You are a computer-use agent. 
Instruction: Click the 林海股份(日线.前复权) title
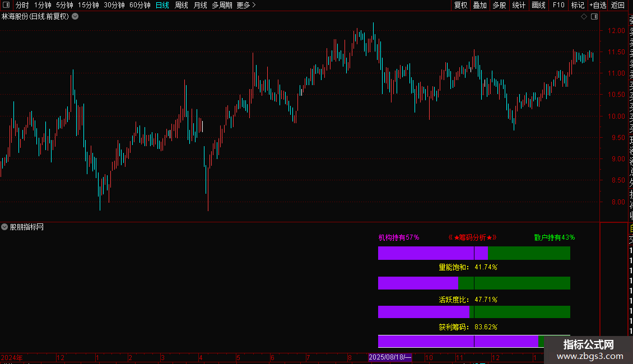coord(35,17)
